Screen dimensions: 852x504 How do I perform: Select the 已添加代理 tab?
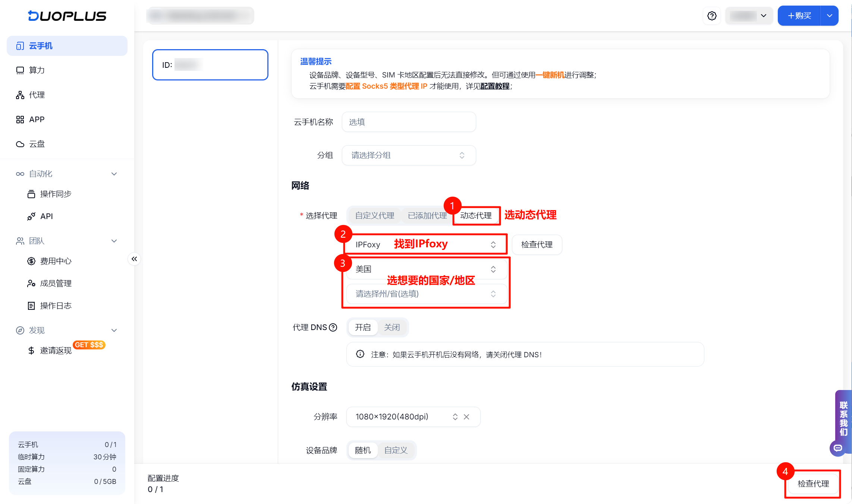click(x=427, y=215)
